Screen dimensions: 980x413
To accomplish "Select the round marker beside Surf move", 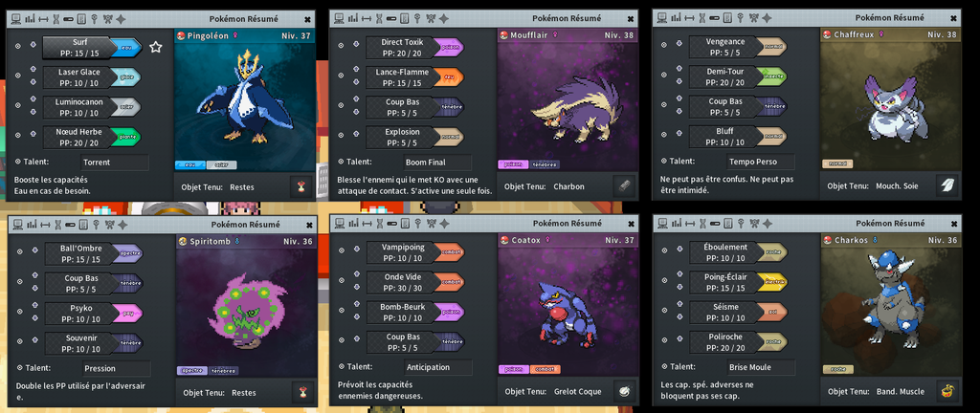I will pyautogui.click(x=18, y=47).
